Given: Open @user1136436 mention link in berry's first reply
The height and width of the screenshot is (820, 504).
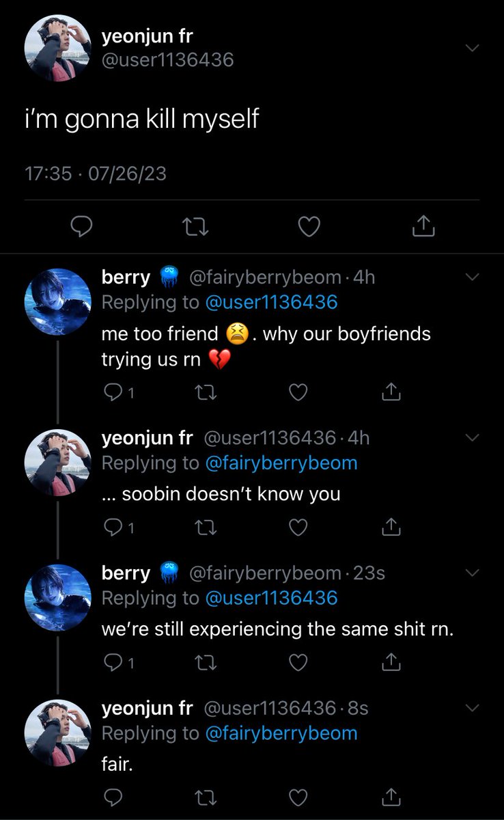Looking at the screenshot, I should [271, 302].
